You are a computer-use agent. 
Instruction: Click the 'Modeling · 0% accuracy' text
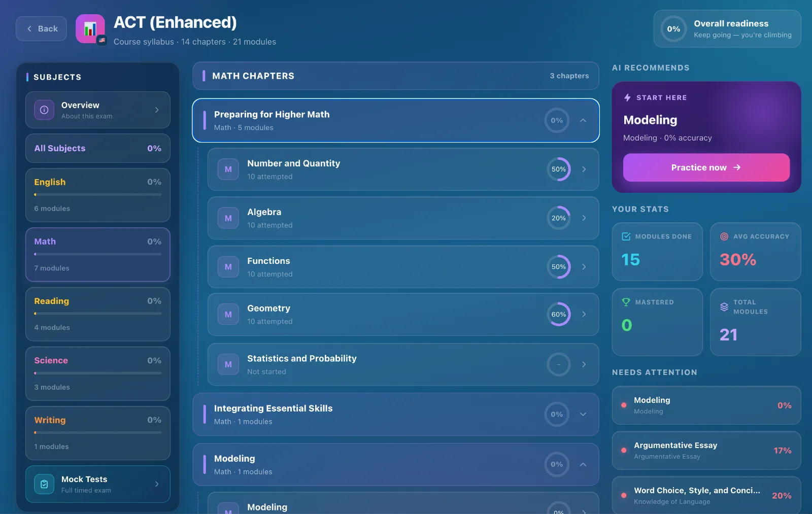click(667, 138)
